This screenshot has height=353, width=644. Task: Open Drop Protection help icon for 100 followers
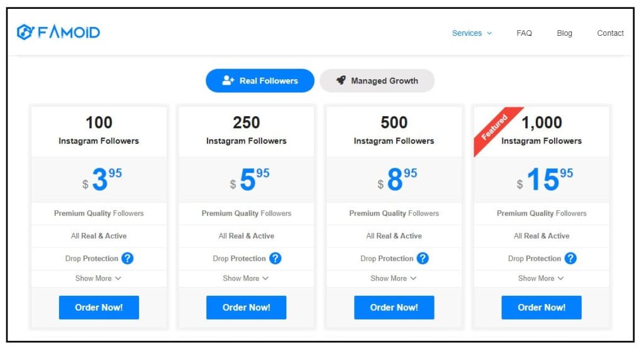pyautogui.click(x=127, y=258)
